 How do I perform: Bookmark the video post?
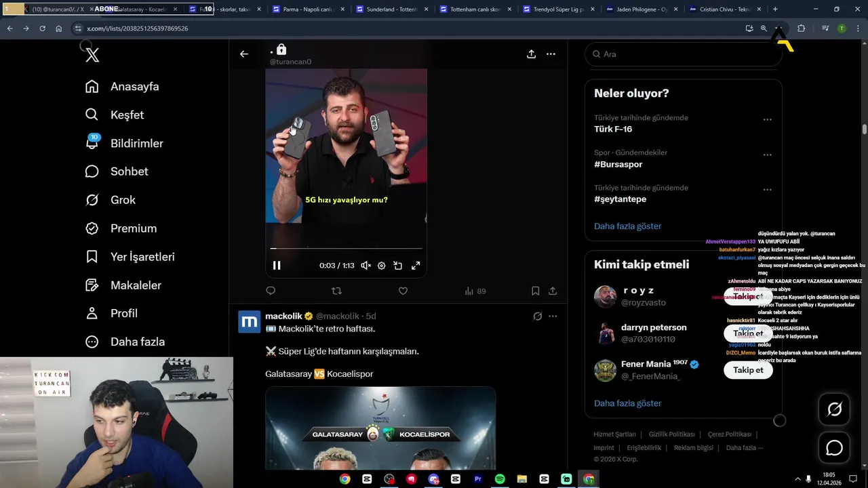535,291
